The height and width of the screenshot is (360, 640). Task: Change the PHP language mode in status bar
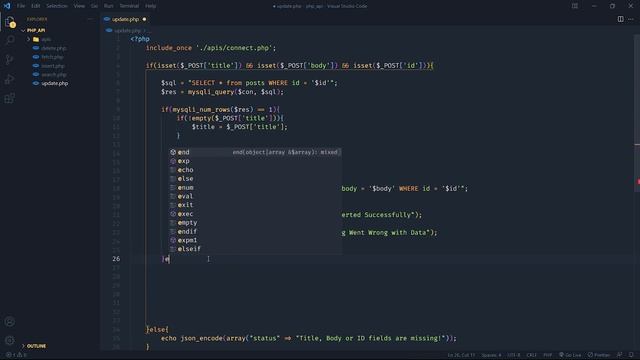(547, 355)
